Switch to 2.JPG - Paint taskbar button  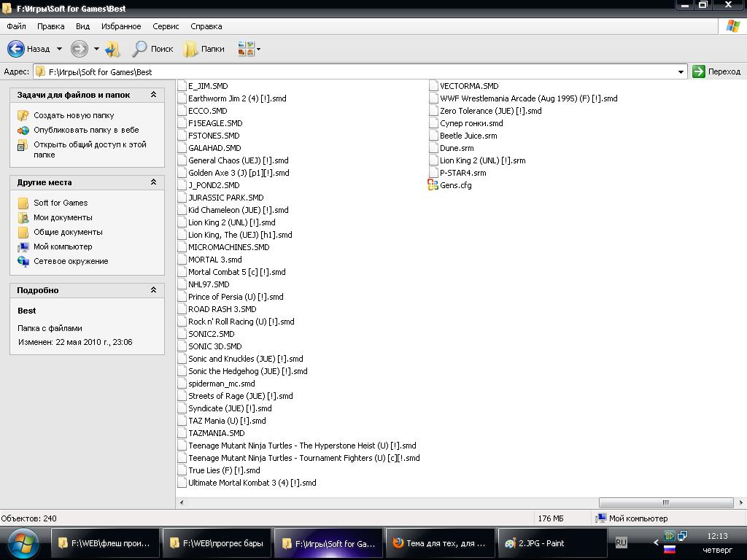tap(552, 542)
